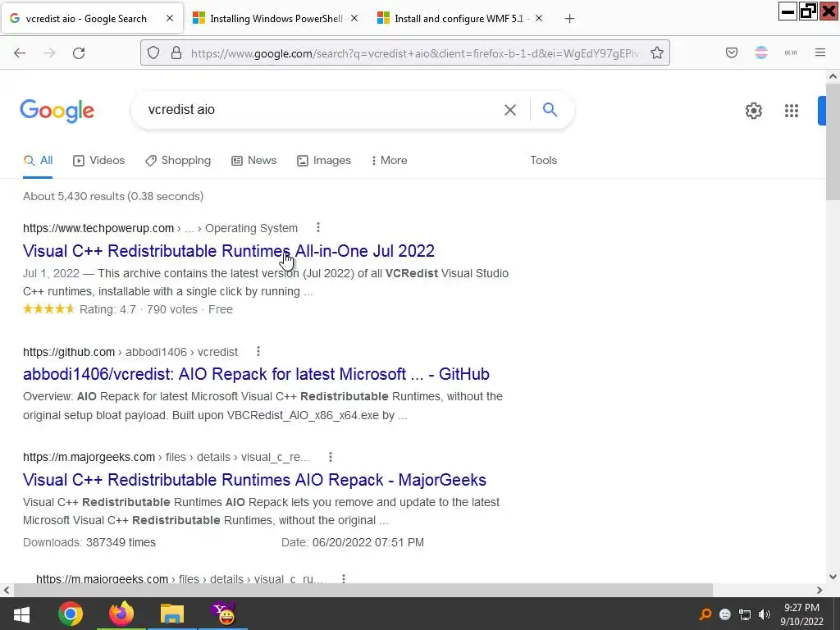Click the vertical scrollbar thumb
Image resolution: width=840 pixels, height=630 pixels.
[833, 142]
